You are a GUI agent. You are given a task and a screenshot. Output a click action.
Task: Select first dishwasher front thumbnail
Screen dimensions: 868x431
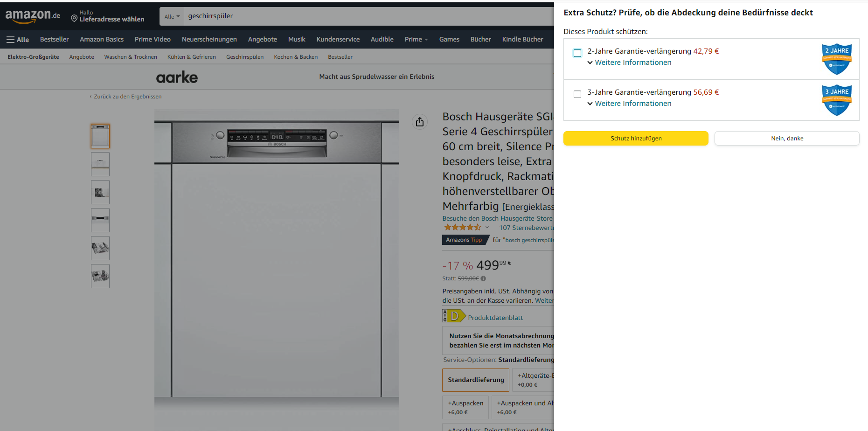pos(100,136)
